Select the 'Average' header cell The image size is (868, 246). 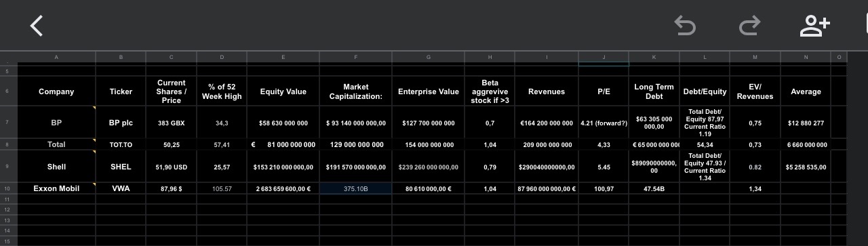[x=806, y=91]
